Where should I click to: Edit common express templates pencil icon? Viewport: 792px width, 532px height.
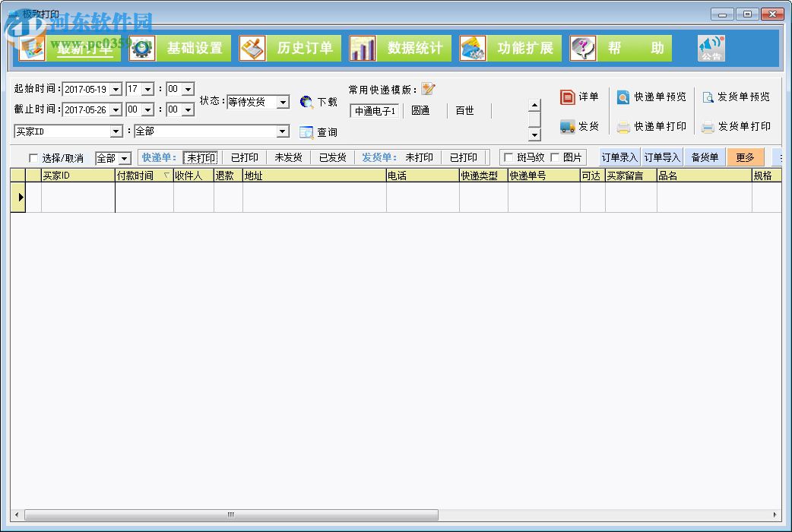coord(428,89)
